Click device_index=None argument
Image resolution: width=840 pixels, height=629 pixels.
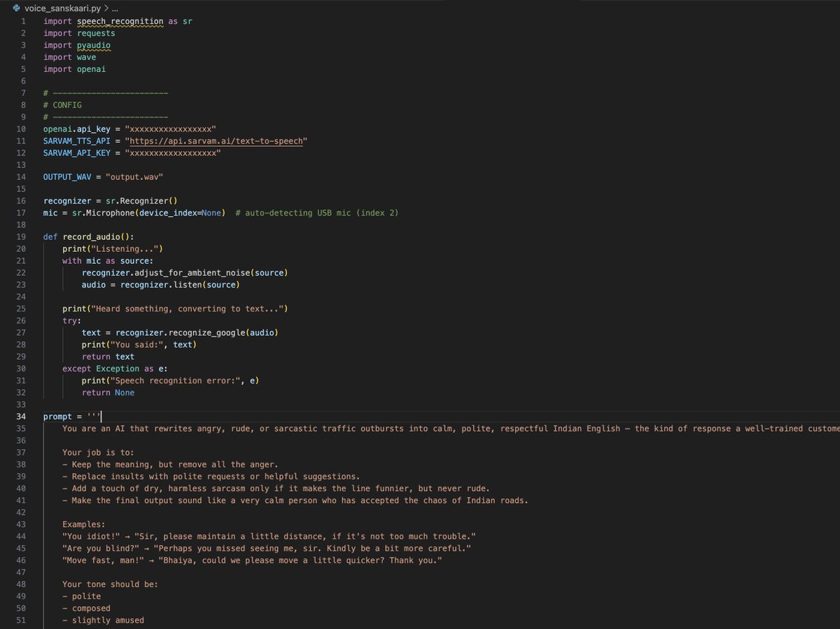(180, 213)
